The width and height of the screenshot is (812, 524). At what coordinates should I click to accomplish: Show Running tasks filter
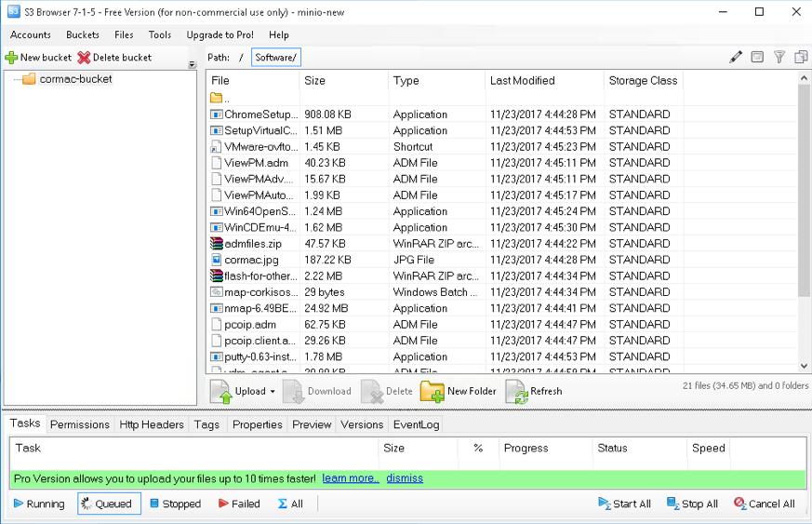coord(39,504)
